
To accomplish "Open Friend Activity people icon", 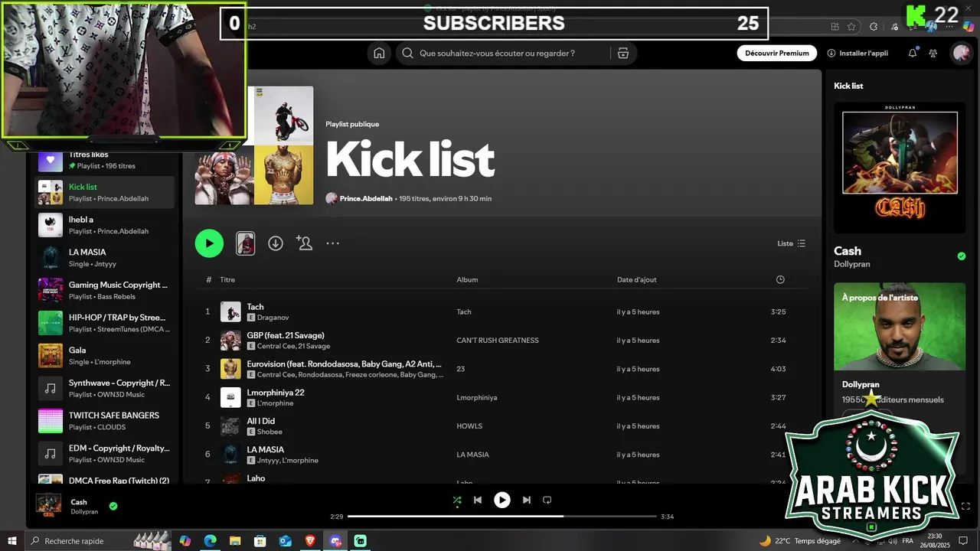I will coord(933,54).
